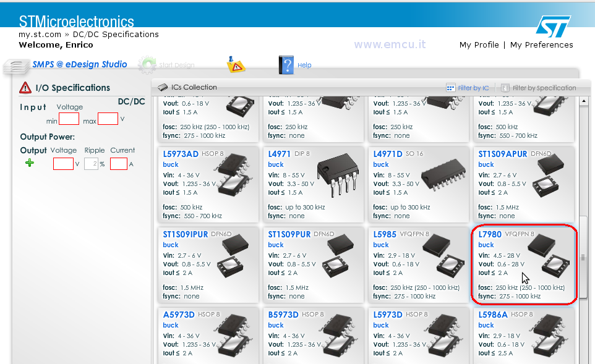Click 'Vin: 2.9 - 18 V' on L5985 card
595x364 pixels.
(x=394, y=256)
